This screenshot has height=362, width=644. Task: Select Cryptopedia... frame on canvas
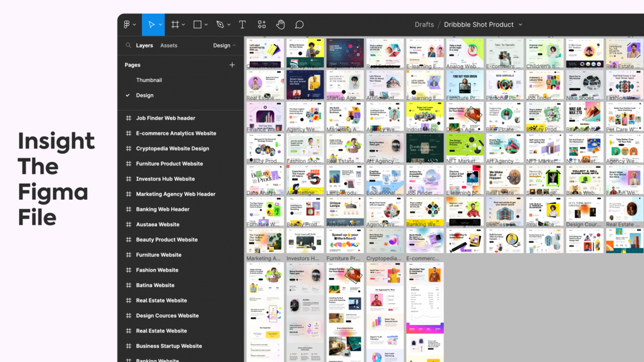tap(385, 312)
